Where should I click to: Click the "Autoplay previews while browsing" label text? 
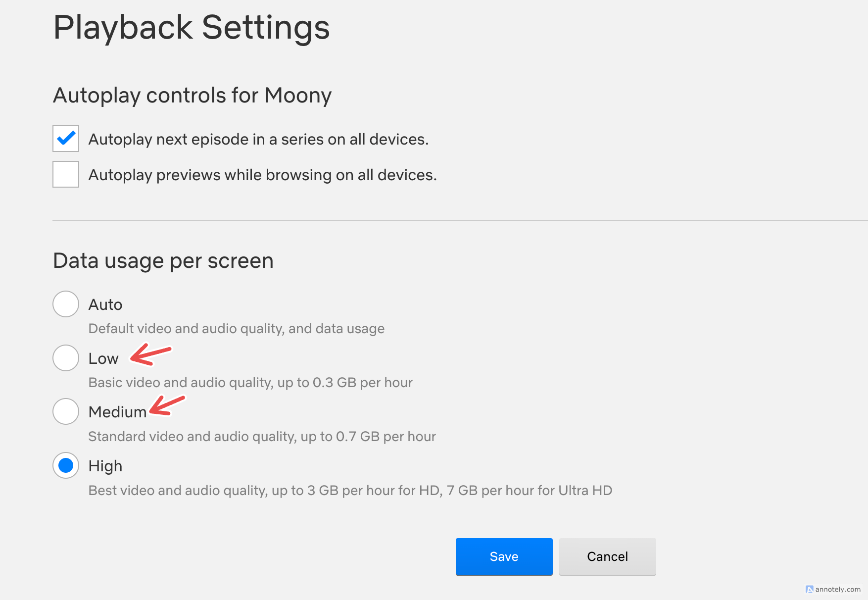point(262,175)
